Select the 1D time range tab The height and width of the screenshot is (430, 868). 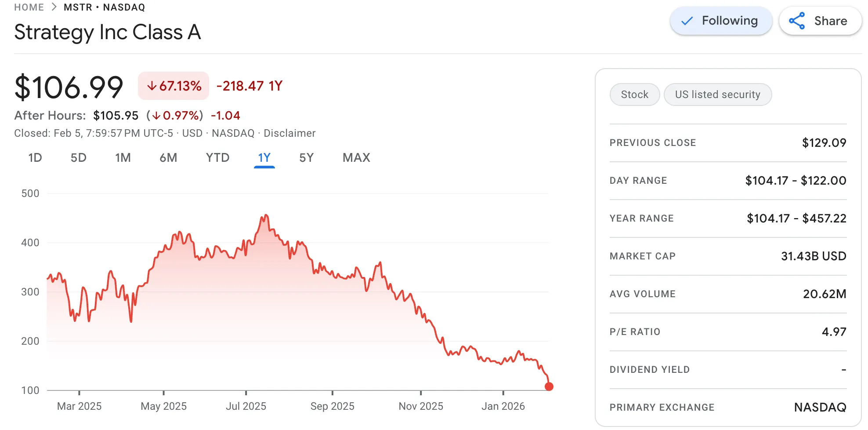tap(35, 158)
